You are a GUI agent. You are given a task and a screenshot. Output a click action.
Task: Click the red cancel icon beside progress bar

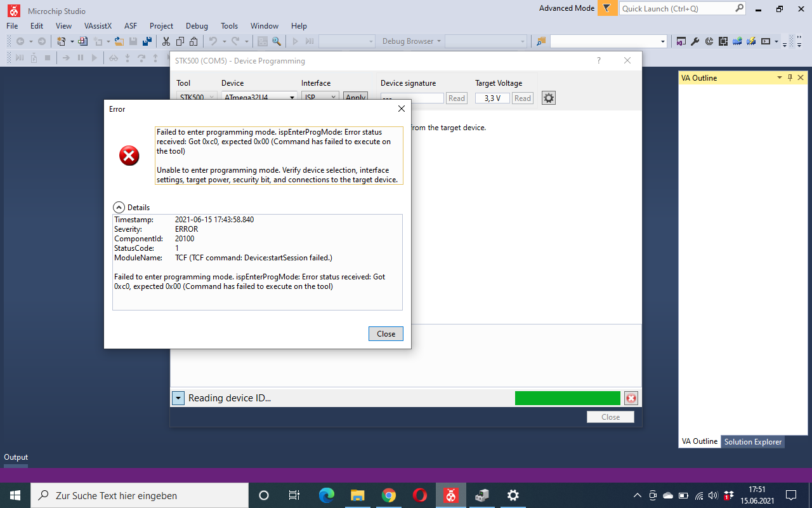click(x=631, y=398)
